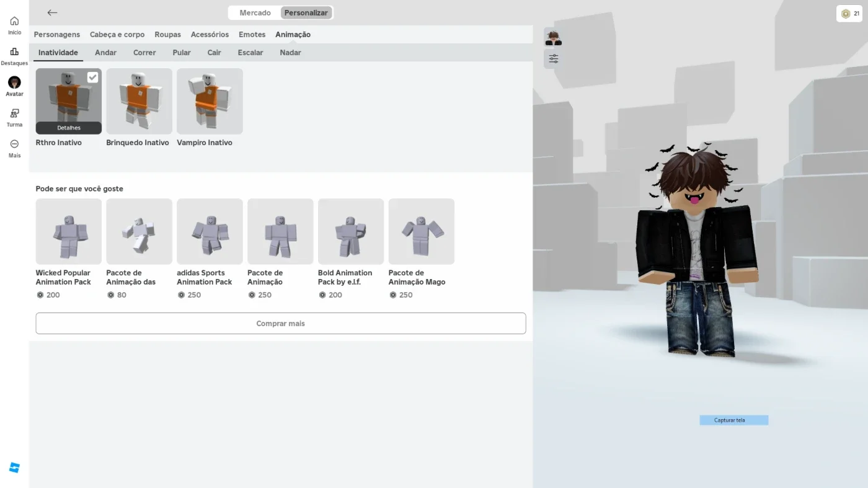
Task: Open the Mais menu icon
Action: click(x=14, y=144)
